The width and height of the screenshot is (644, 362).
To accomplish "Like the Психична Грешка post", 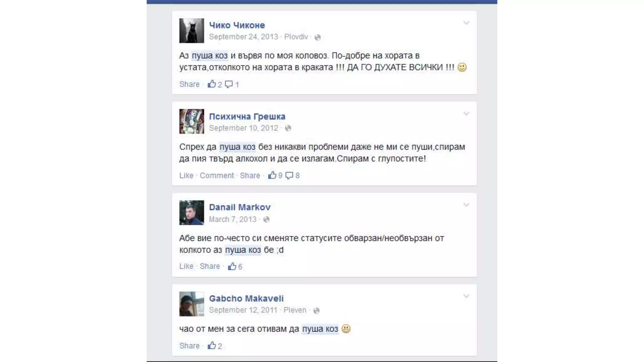I will click(x=186, y=175).
